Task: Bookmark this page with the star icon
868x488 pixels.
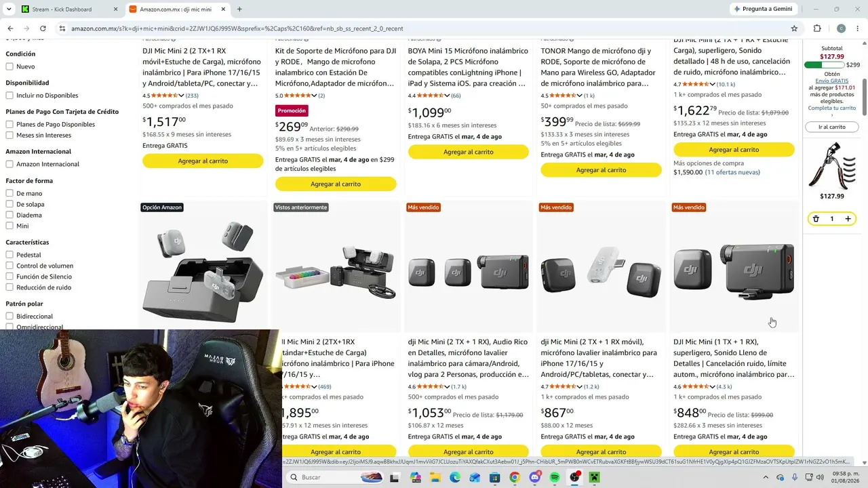Action: pyautogui.click(x=794, y=28)
